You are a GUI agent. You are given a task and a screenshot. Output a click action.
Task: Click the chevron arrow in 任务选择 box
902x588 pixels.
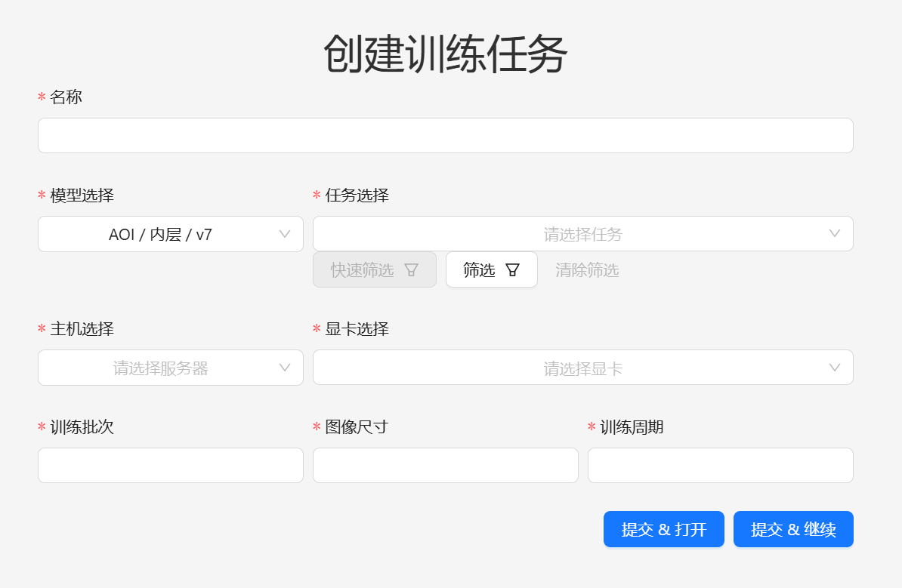pyautogui.click(x=835, y=234)
